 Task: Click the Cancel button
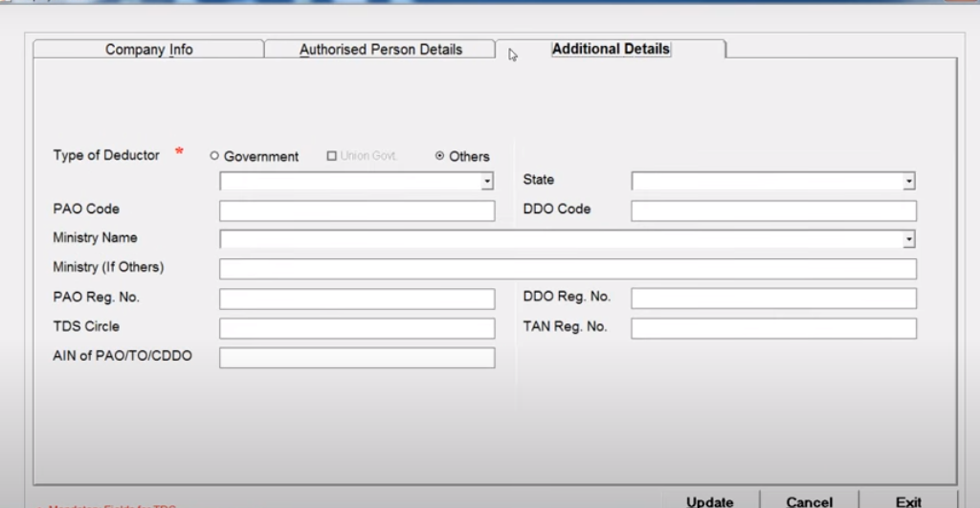pos(809,500)
